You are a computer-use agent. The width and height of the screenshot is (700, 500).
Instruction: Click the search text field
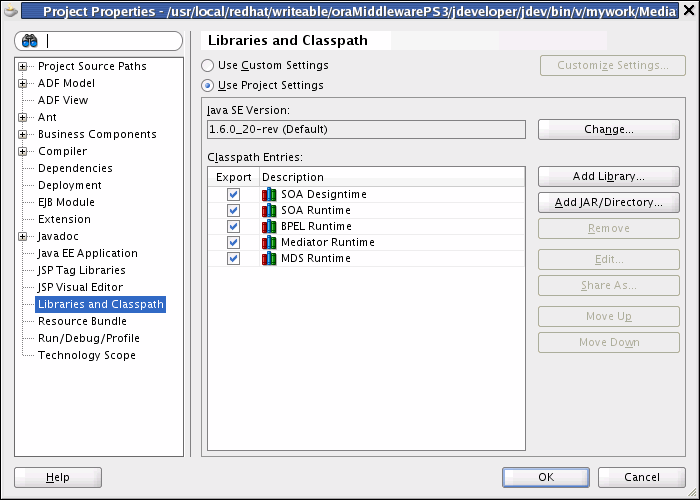click(x=112, y=42)
